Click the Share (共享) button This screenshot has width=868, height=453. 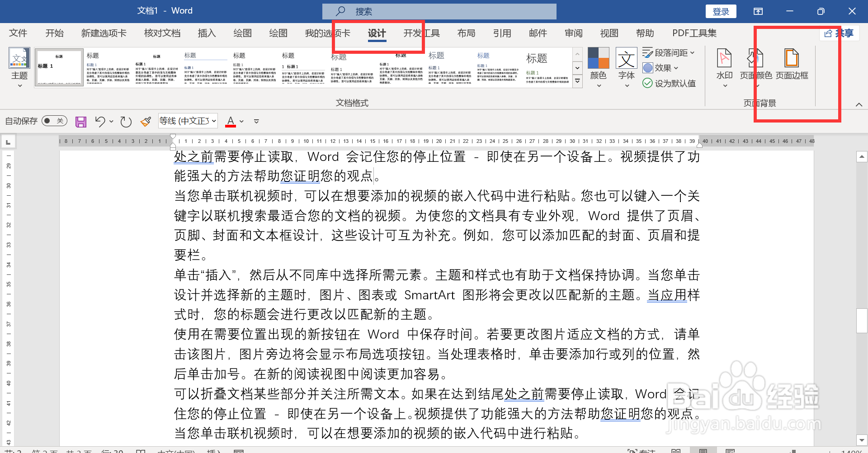[839, 33]
